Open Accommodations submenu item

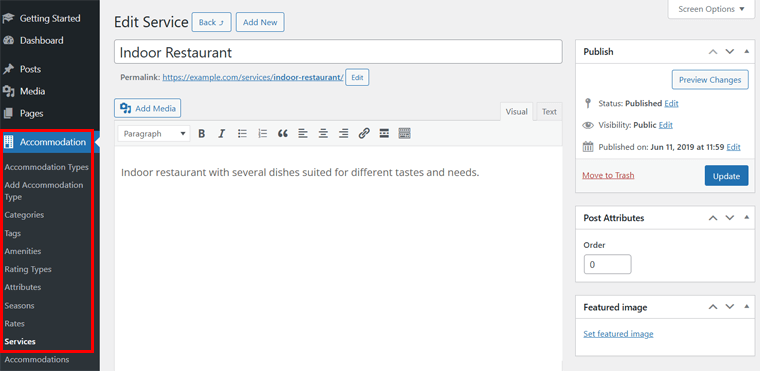point(37,359)
